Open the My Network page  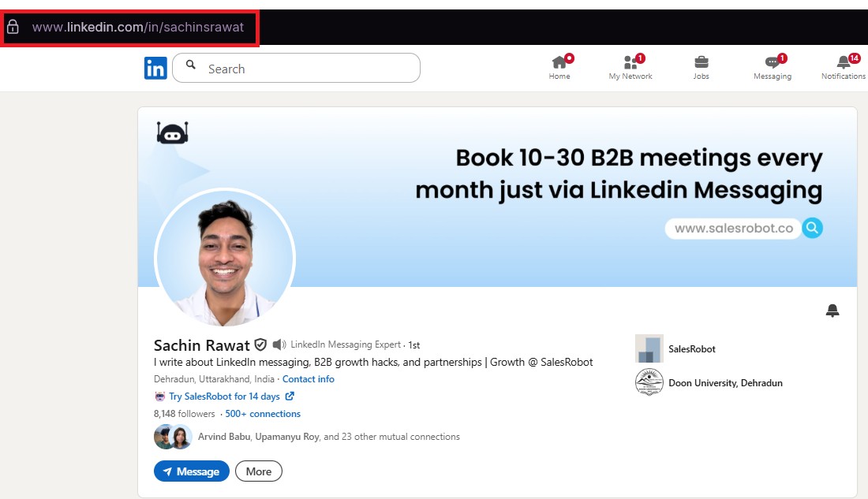630,67
